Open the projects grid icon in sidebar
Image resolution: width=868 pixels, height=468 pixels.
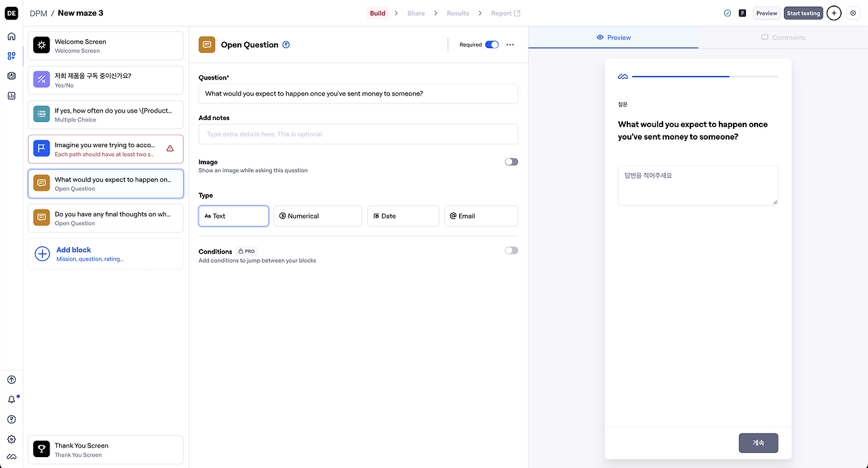click(x=12, y=56)
